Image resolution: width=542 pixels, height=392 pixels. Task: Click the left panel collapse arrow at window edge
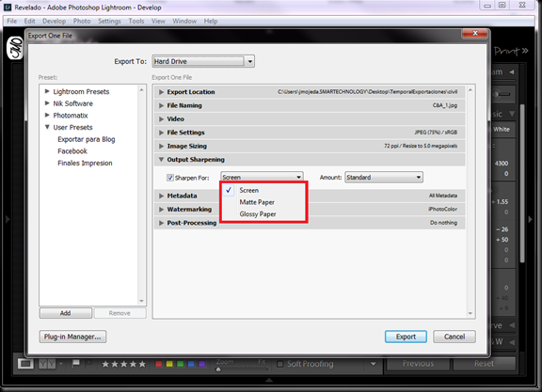coord(8,219)
